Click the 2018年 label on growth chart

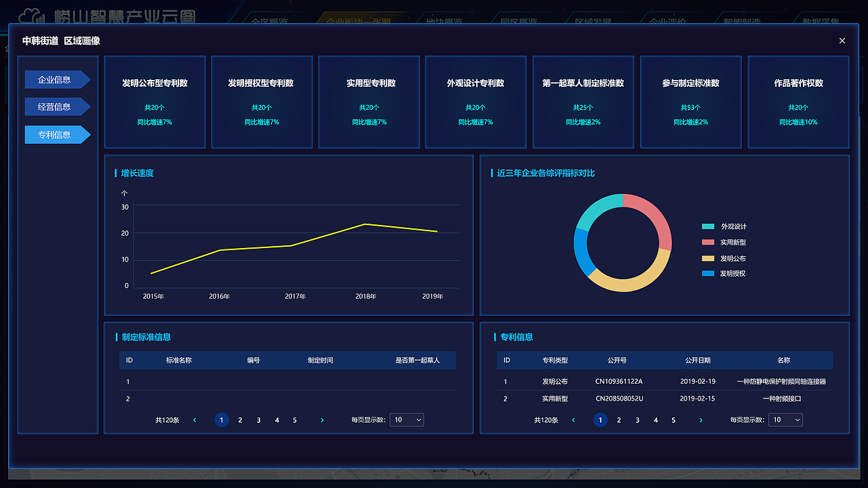(x=366, y=296)
